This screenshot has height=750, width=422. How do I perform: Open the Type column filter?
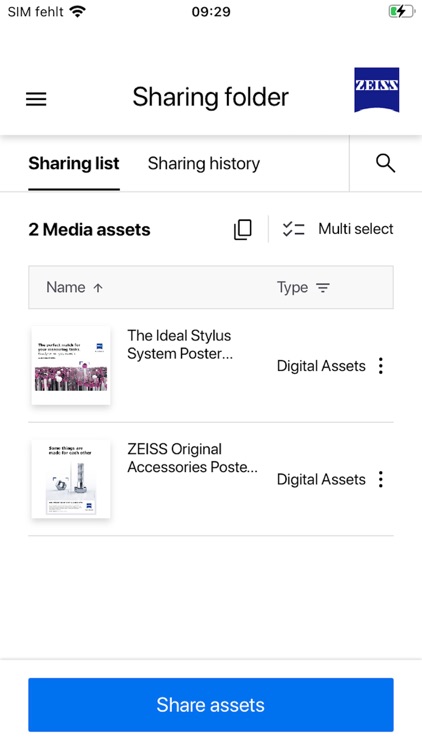[303, 287]
